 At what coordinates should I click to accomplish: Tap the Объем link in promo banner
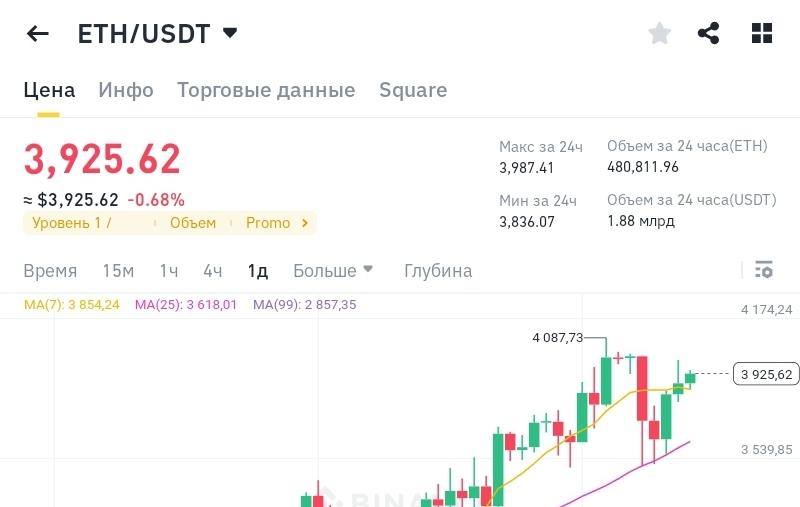[193, 223]
